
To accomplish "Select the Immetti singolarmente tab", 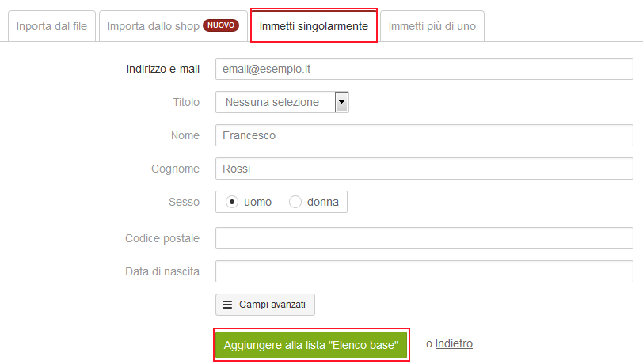I will [x=314, y=26].
